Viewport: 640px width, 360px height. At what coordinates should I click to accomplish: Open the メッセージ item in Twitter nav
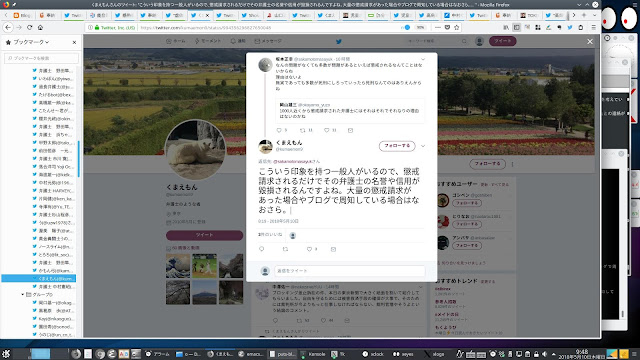click(268, 41)
